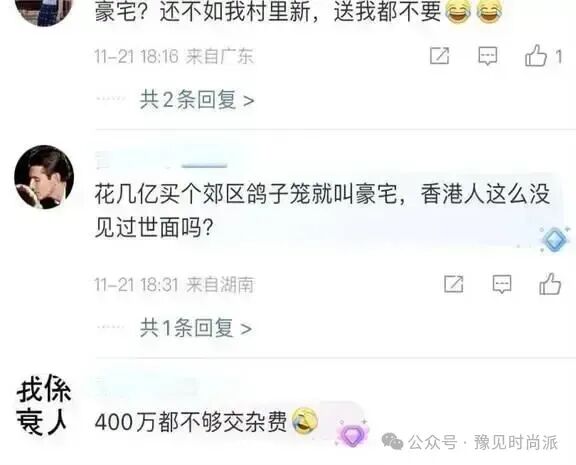The height and width of the screenshot is (465, 576).
Task: Open the 公众号 豫见时尚派 watermark
Action: pyautogui.click(x=470, y=442)
